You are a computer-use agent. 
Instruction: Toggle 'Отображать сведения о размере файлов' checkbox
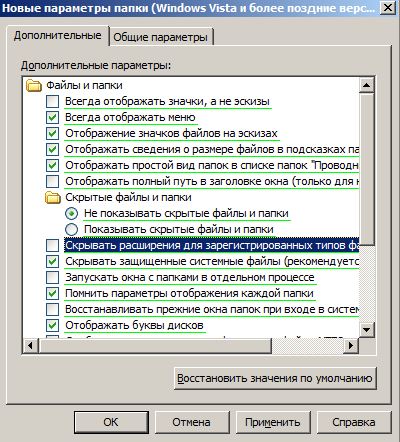52,149
